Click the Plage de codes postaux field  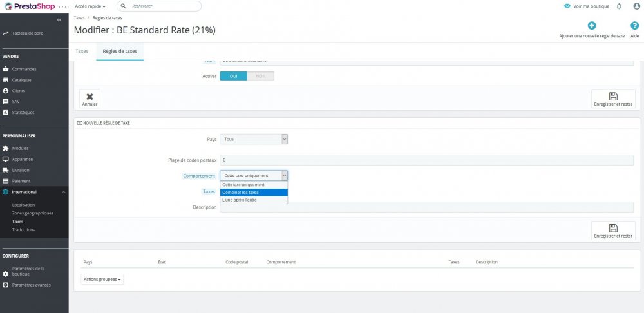point(427,160)
